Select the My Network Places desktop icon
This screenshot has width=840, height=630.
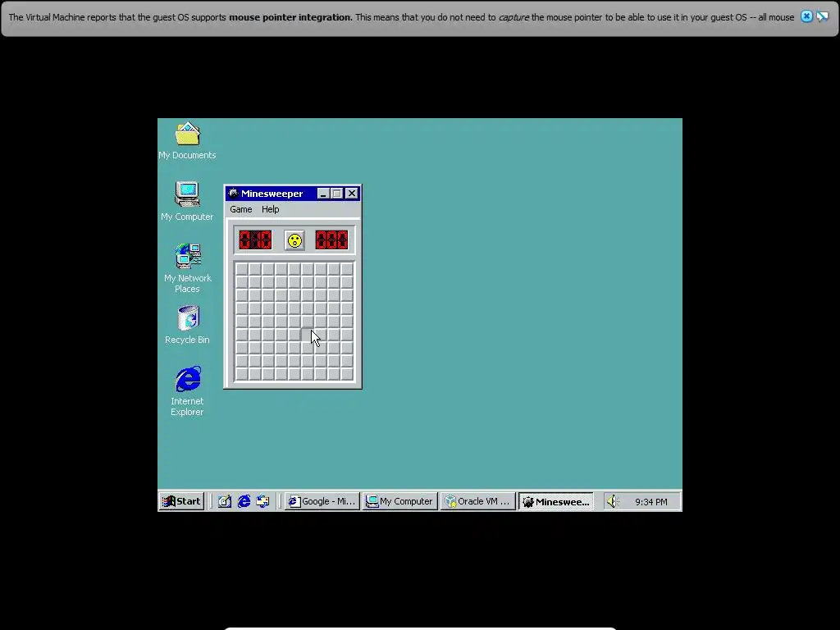pos(188,268)
